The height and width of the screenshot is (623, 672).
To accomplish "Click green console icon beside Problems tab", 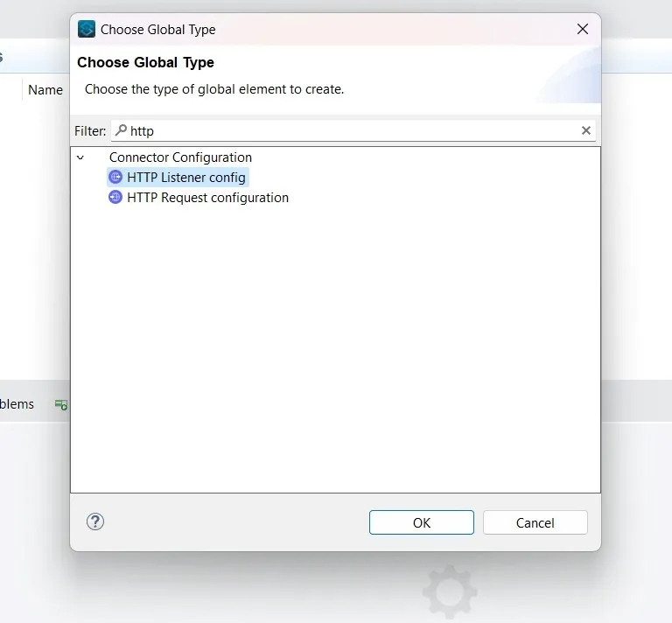I will 61,404.
